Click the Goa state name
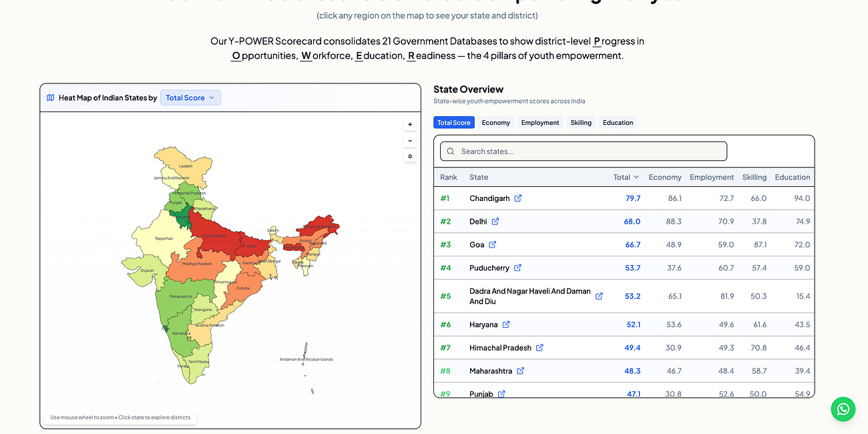The width and height of the screenshot is (868, 434). [477, 245]
